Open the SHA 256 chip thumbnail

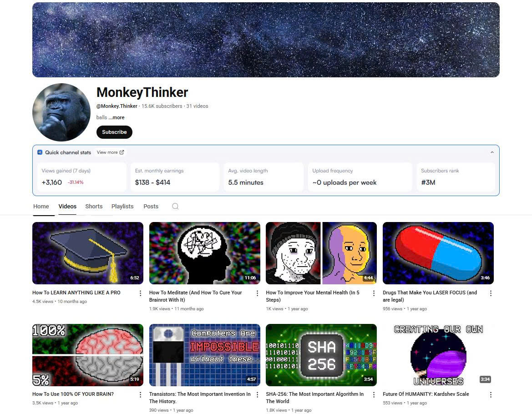pyautogui.click(x=321, y=355)
